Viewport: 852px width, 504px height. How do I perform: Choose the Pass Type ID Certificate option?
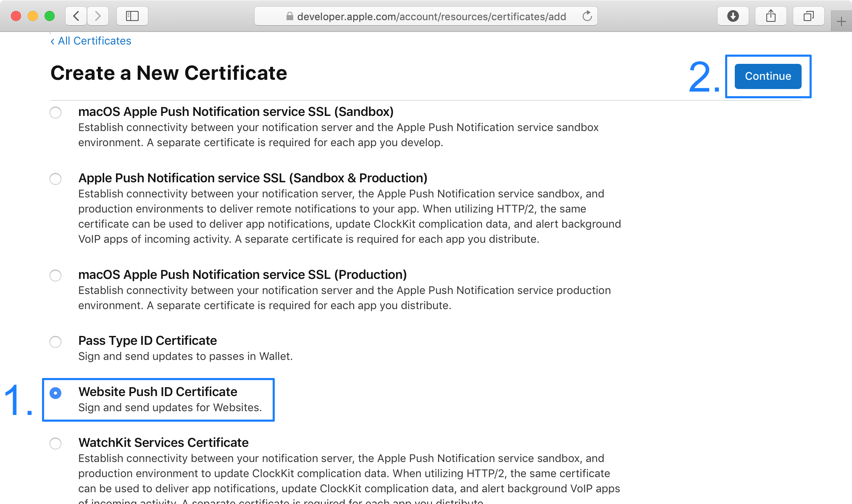point(55,342)
